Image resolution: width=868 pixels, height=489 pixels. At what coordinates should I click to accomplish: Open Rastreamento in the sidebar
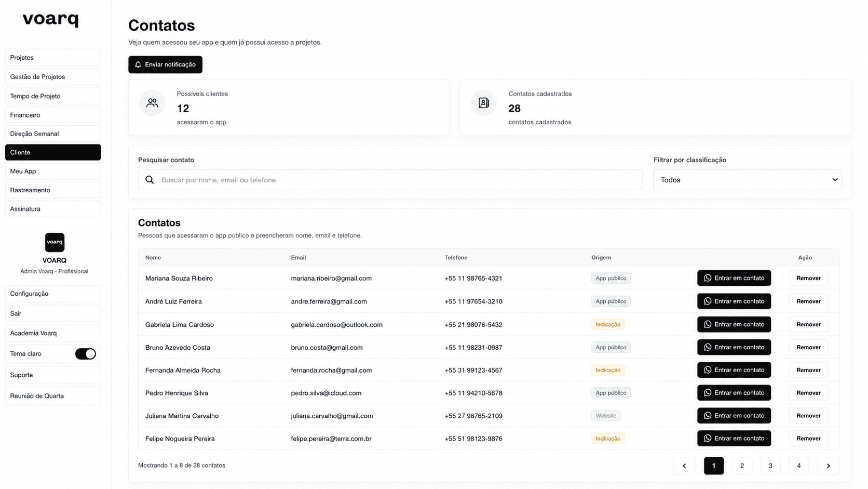pyautogui.click(x=53, y=190)
